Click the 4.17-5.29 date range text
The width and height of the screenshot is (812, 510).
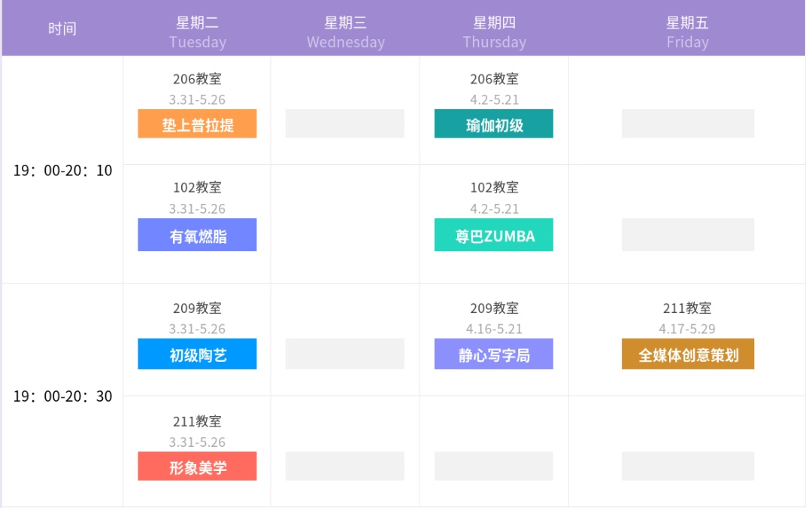(687, 329)
